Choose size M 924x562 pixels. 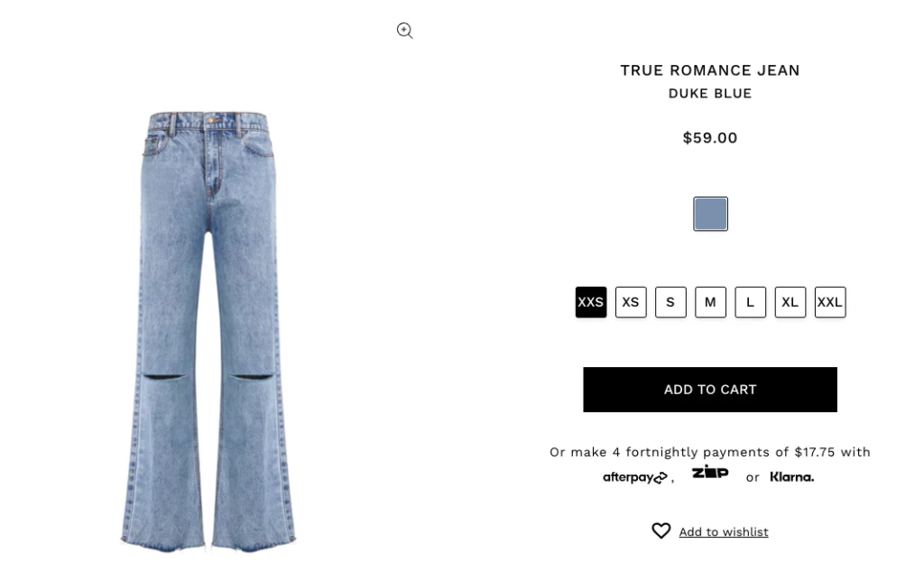pyautogui.click(x=710, y=302)
